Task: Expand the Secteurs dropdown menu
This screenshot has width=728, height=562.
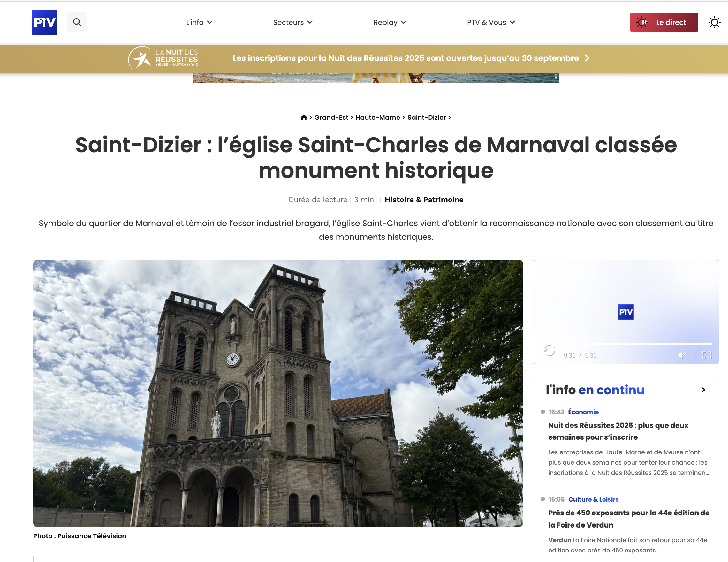Action: coord(293,22)
